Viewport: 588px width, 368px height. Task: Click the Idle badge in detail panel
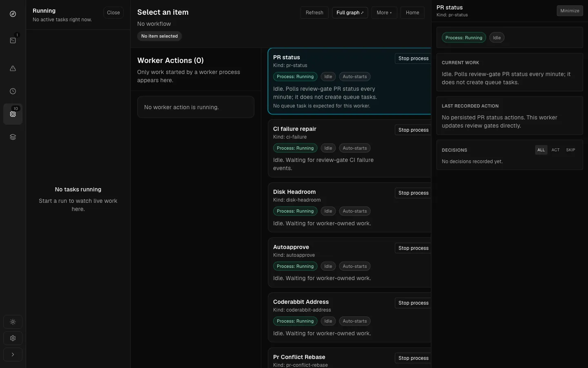click(497, 38)
